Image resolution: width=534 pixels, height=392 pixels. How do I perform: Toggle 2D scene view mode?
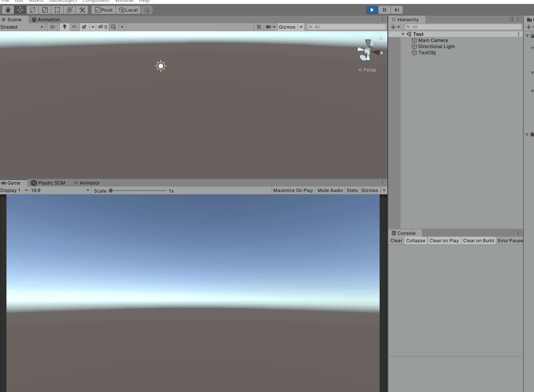[52, 27]
